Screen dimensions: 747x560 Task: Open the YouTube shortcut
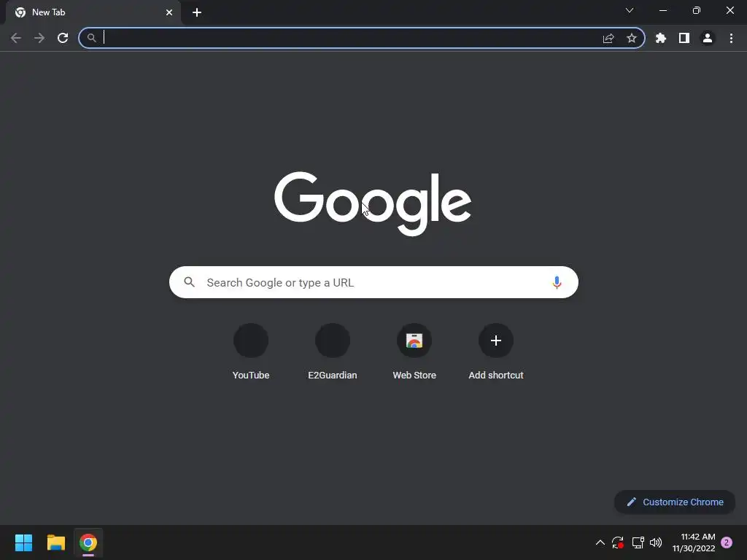(x=251, y=353)
